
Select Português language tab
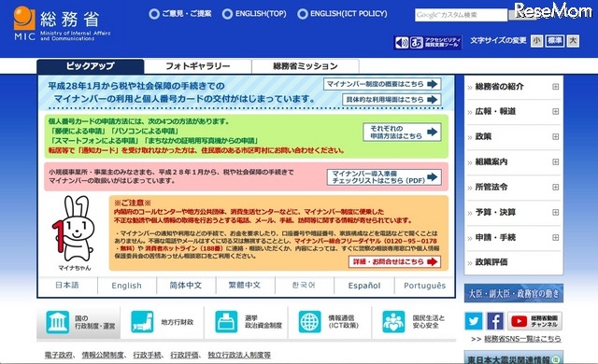tap(424, 286)
